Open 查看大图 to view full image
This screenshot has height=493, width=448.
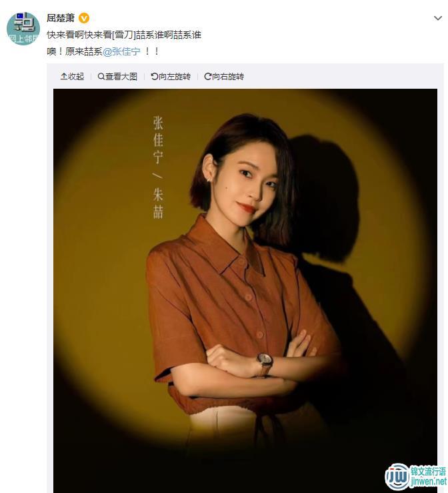121,77
